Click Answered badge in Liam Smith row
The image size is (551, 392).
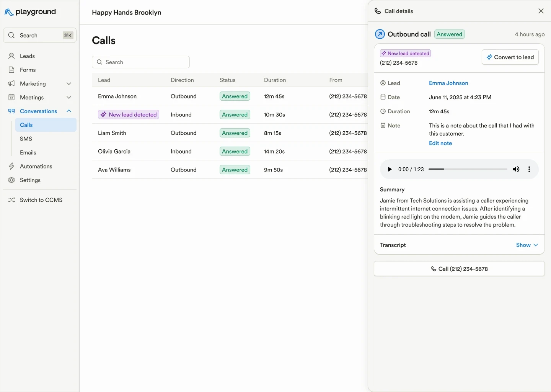pos(235,133)
